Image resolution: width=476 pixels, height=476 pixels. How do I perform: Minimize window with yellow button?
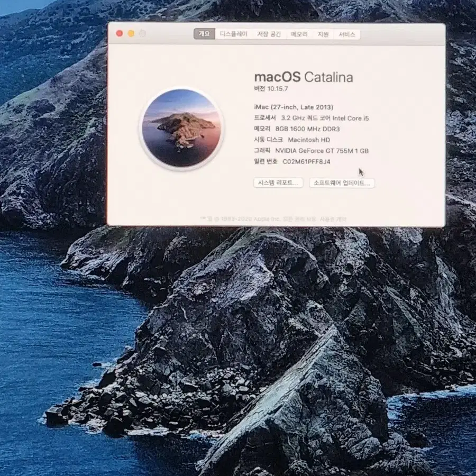[131, 33]
